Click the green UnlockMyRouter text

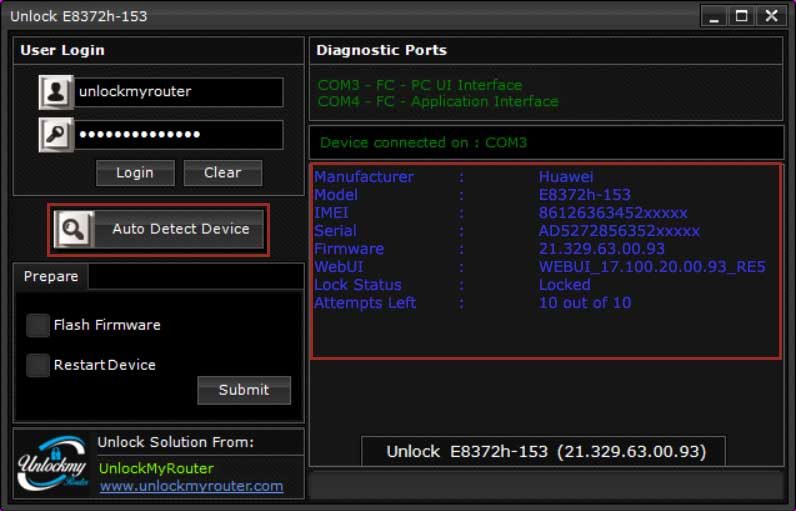click(156, 468)
